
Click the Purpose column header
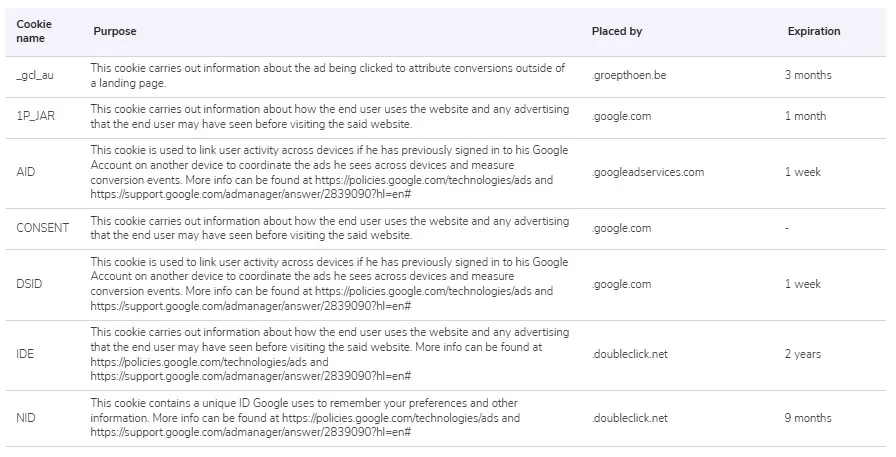click(x=115, y=31)
